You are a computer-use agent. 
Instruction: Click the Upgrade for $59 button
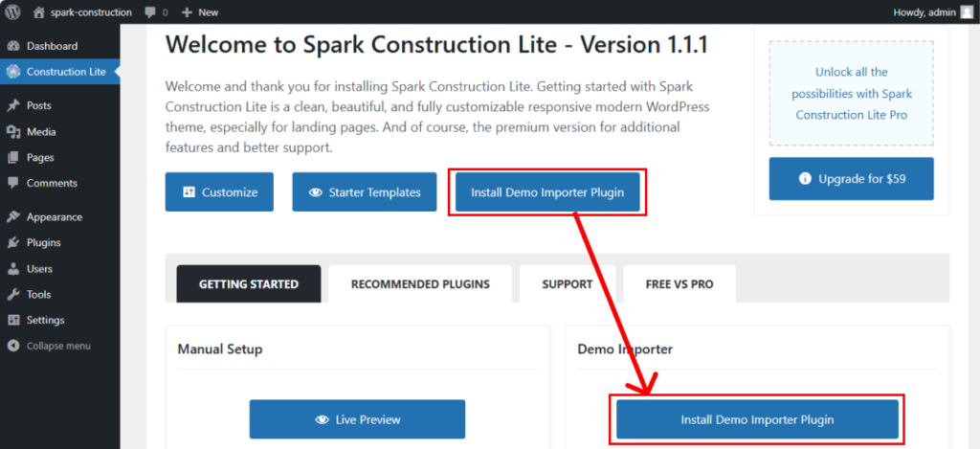[851, 179]
